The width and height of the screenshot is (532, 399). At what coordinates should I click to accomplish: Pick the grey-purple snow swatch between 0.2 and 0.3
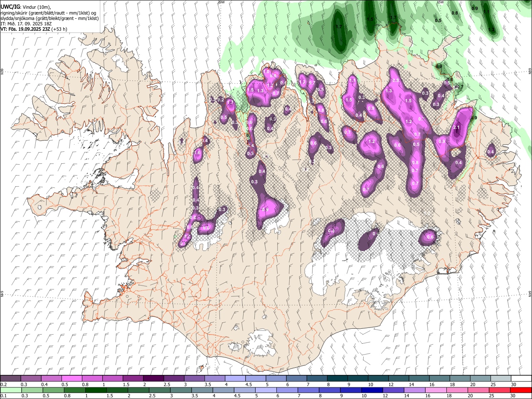10,378
